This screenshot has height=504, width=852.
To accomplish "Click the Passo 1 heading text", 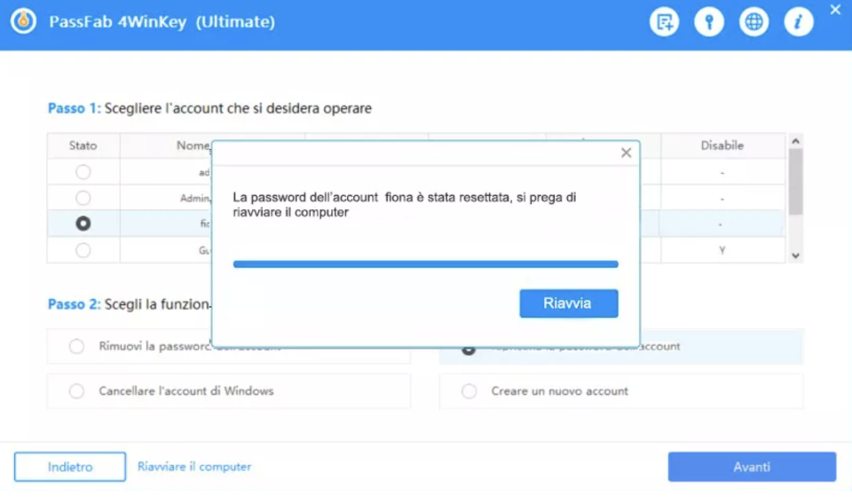I will (209, 108).
